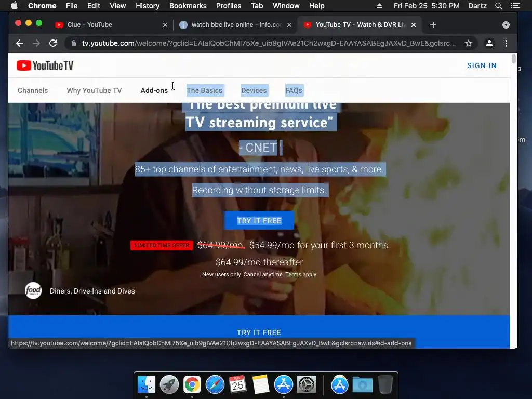Click the browser forward arrow
The image size is (532, 399).
tap(36, 43)
